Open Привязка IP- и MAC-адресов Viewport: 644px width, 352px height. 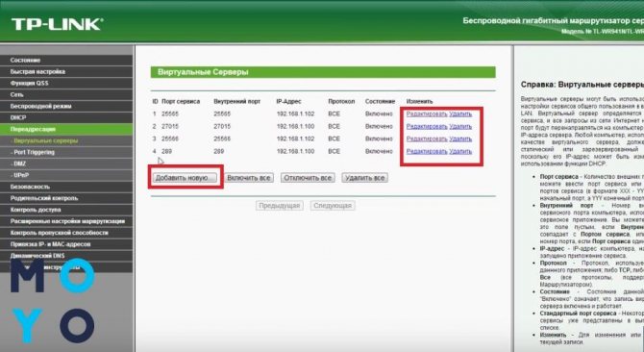click(x=66, y=244)
